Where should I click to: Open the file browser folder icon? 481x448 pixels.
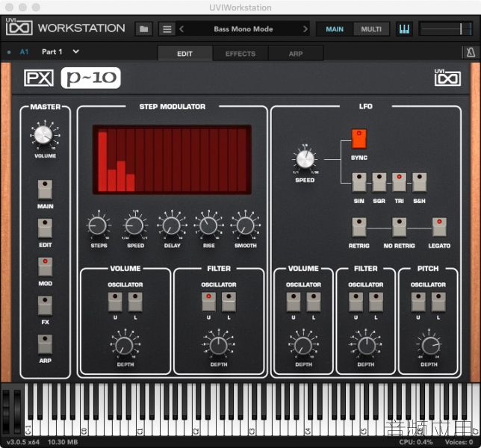pyautogui.click(x=143, y=29)
